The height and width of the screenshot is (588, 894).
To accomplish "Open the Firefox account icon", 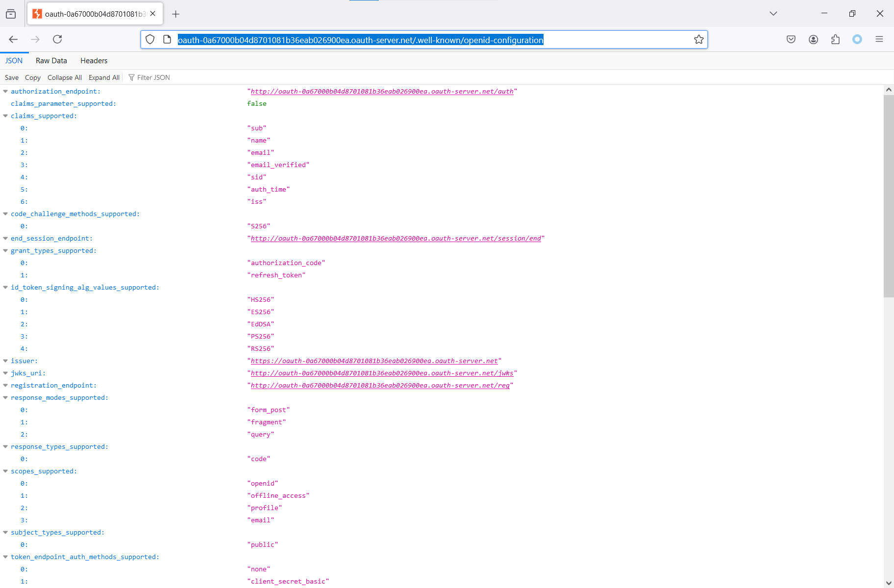I will [813, 39].
